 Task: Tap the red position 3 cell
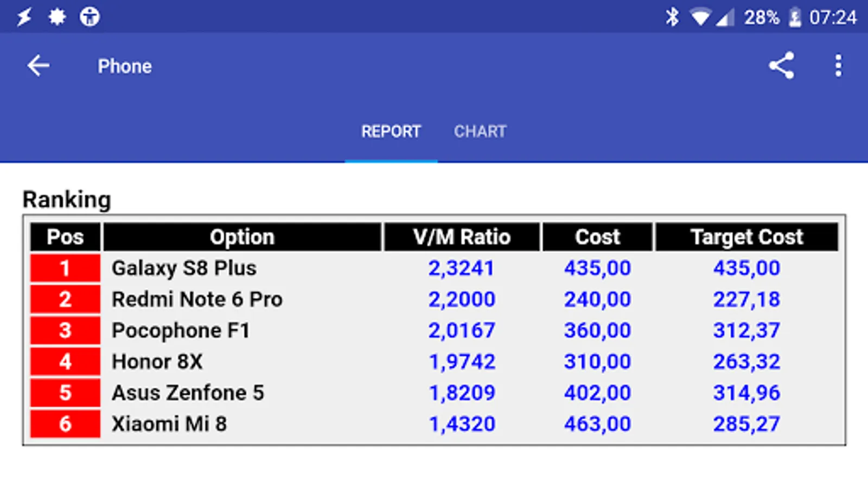[x=65, y=330]
